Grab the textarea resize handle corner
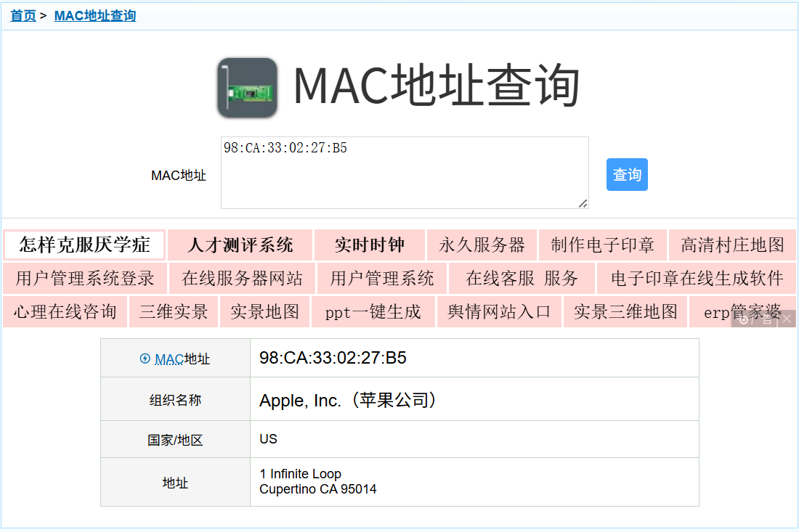Viewport: 799px width, 532px height. click(583, 204)
